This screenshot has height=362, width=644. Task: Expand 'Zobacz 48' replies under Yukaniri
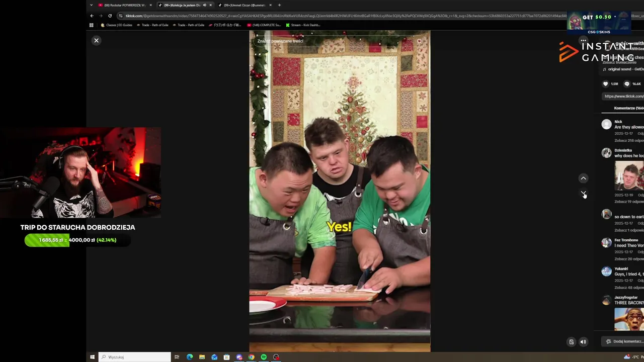pos(629,288)
